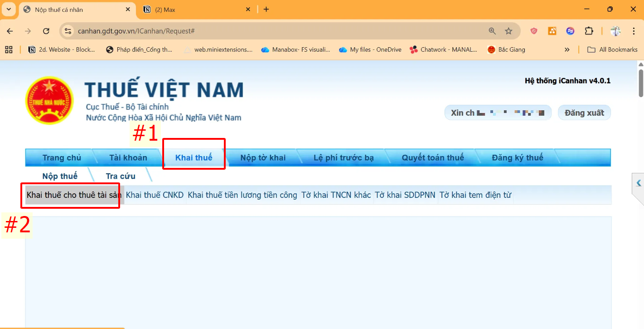Bookmark this page with the star icon

point(508,31)
